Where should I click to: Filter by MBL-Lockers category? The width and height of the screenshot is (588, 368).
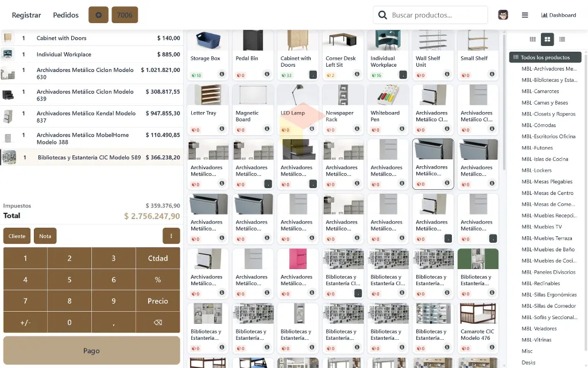pos(536,170)
